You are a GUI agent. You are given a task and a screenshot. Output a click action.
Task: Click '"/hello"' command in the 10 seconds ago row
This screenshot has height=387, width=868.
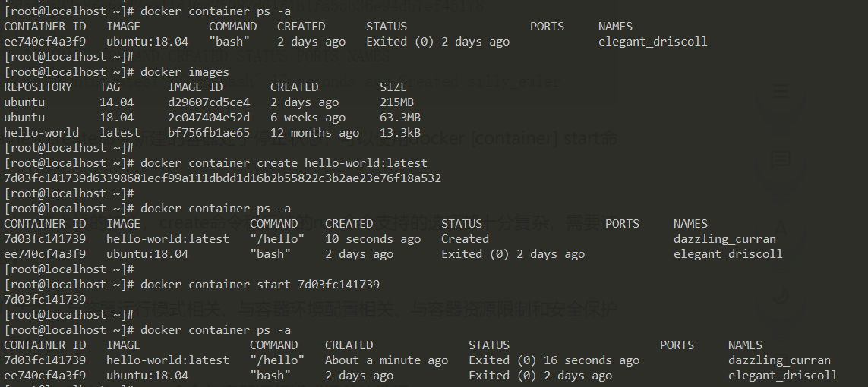point(277,239)
